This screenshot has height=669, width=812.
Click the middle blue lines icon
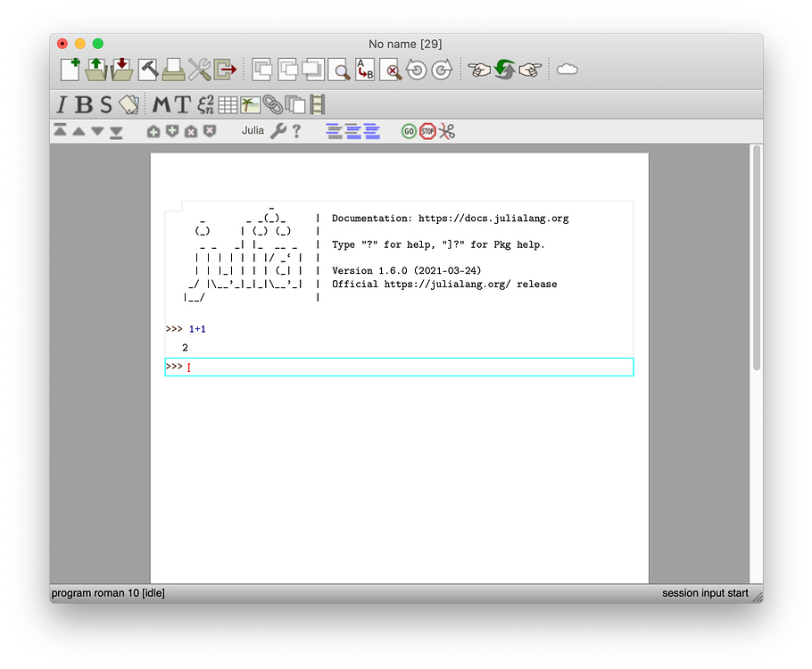click(352, 131)
